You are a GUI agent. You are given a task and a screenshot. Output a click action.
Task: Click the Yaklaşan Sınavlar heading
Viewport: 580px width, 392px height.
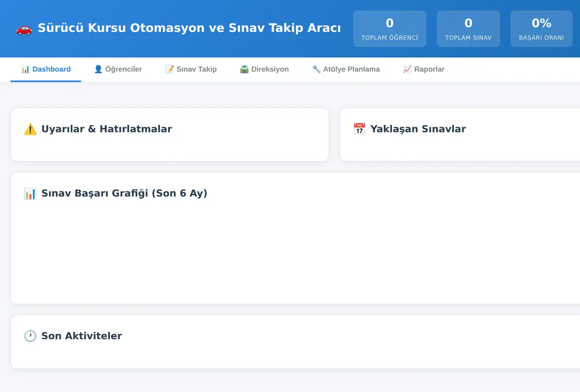point(418,129)
